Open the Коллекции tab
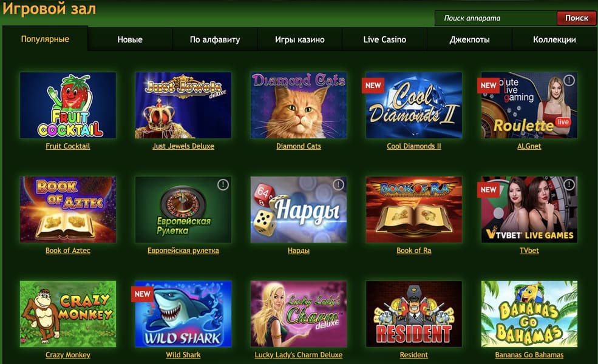This screenshot has height=364, width=598. pyautogui.click(x=554, y=39)
